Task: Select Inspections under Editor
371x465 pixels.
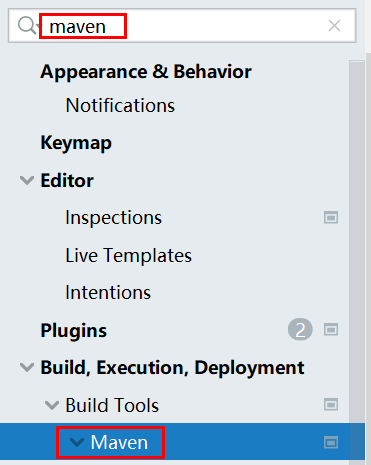Action: click(x=113, y=218)
